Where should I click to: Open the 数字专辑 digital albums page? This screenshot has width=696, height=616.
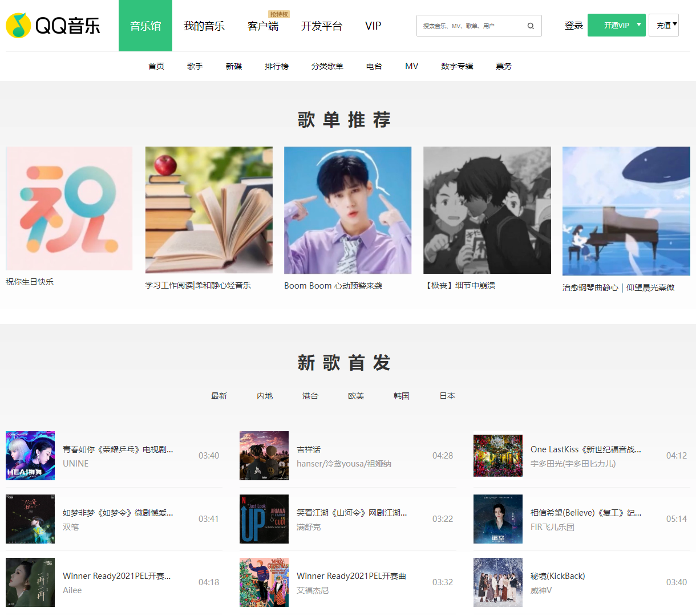click(x=457, y=66)
